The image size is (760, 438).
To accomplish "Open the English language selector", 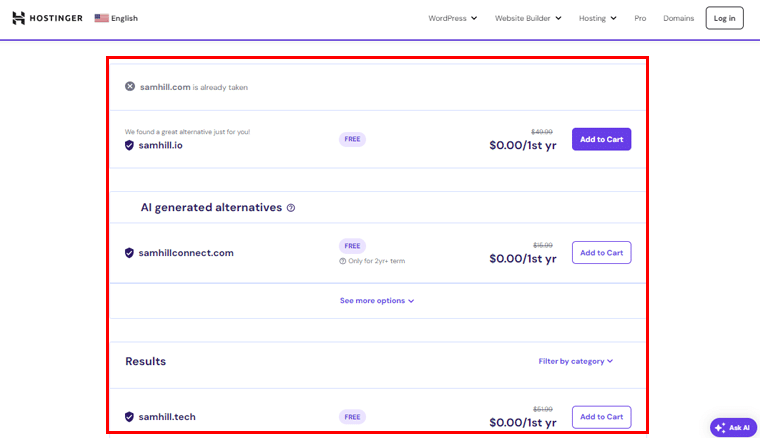I will [116, 18].
